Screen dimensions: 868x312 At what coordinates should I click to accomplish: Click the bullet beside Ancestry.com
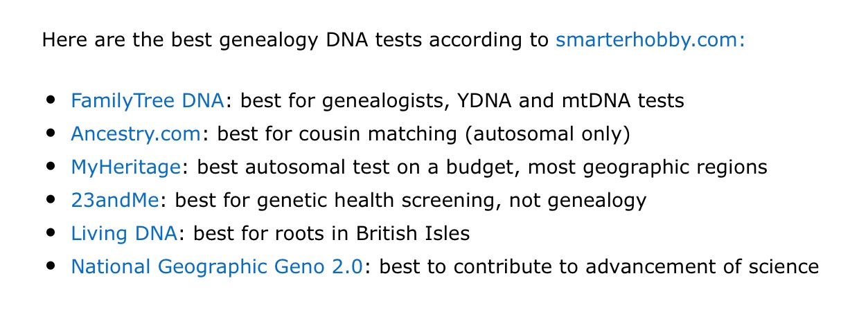click(51, 134)
